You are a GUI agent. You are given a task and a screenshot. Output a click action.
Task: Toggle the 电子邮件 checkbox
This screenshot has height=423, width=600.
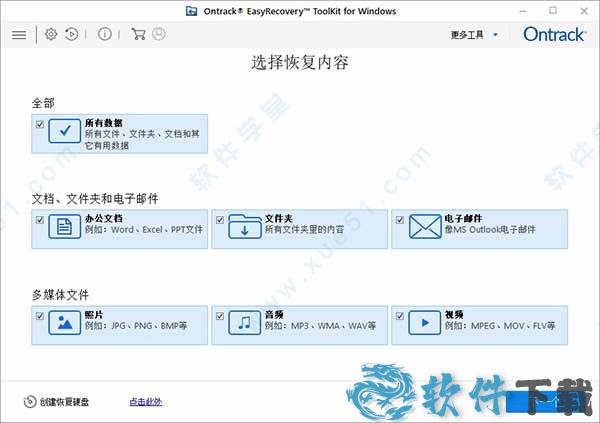(x=400, y=220)
